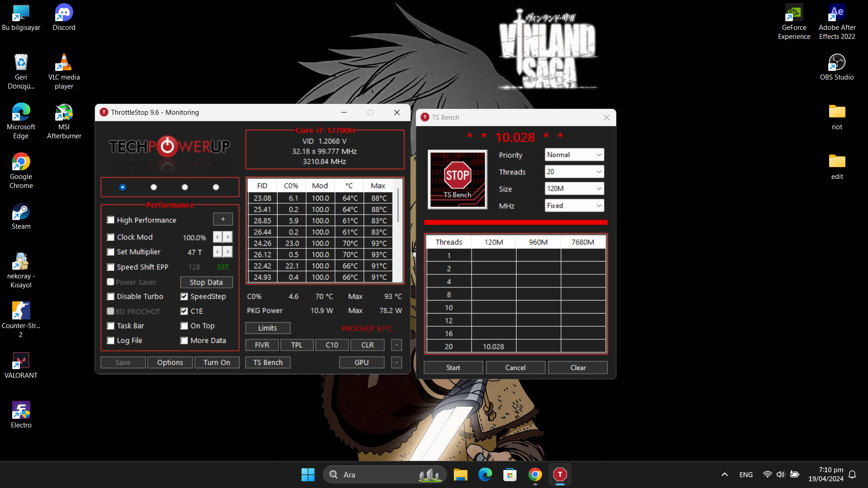Click the TechPowerUp logo
Image resolution: width=868 pixels, height=488 pixels.
170,146
